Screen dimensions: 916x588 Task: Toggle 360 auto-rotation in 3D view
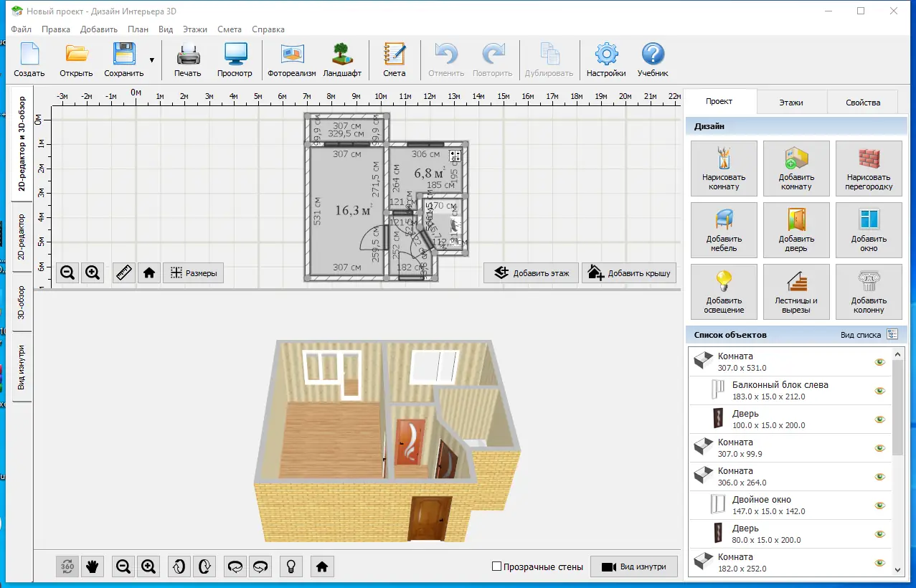67,566
